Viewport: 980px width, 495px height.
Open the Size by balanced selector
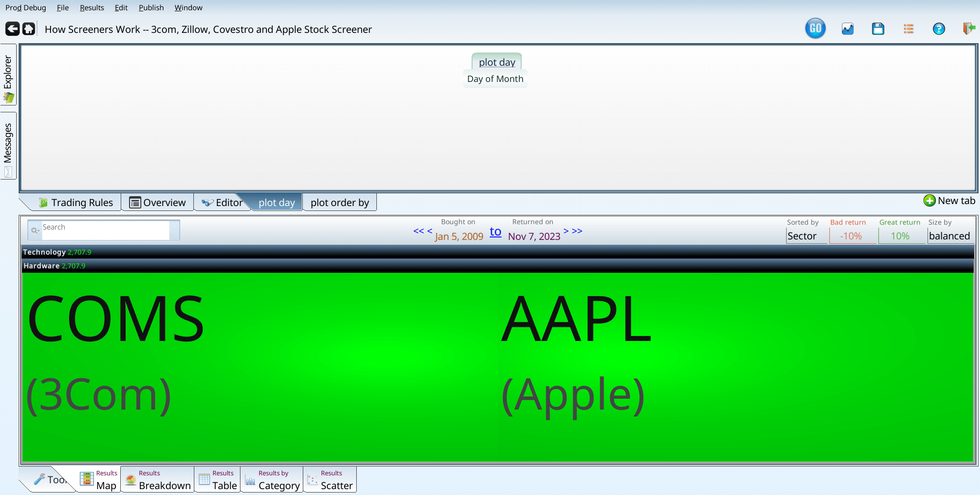click(949, 236)
